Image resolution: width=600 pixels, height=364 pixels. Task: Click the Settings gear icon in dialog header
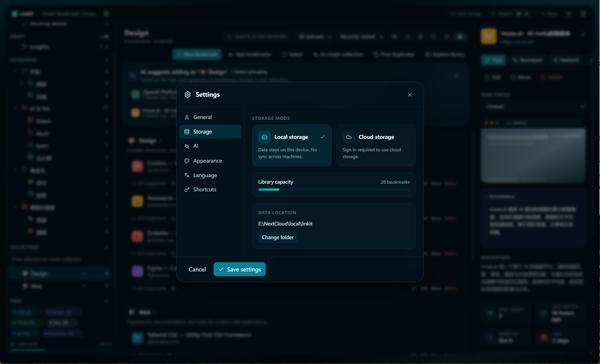(x=187, y=95)
